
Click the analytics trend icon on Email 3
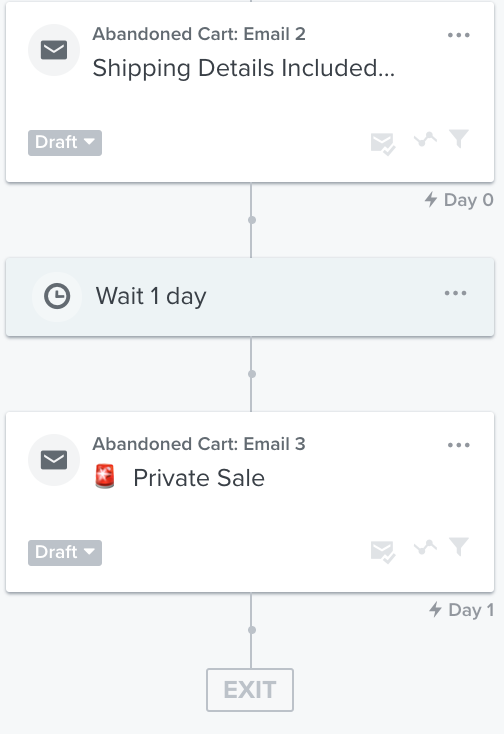(425, 547)
